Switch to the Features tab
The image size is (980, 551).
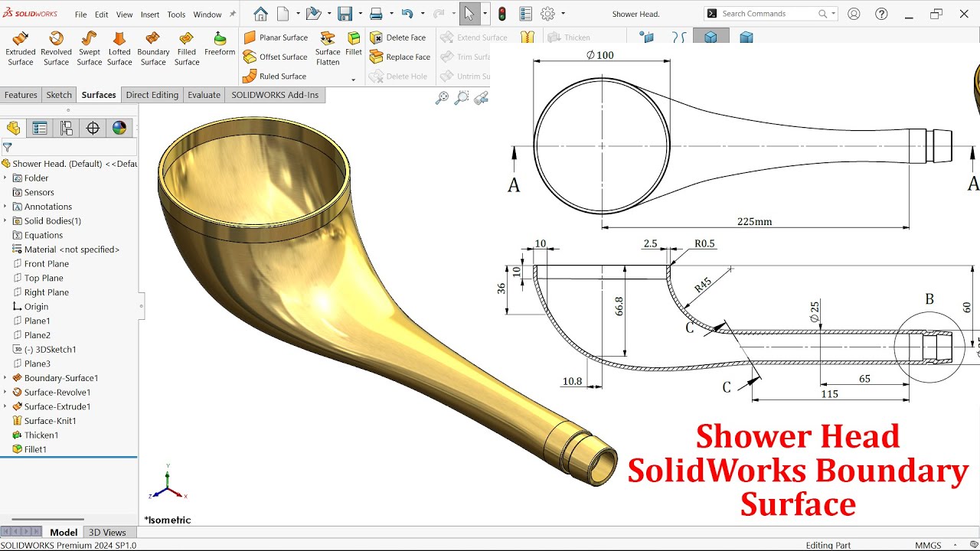tap(21, 95)
